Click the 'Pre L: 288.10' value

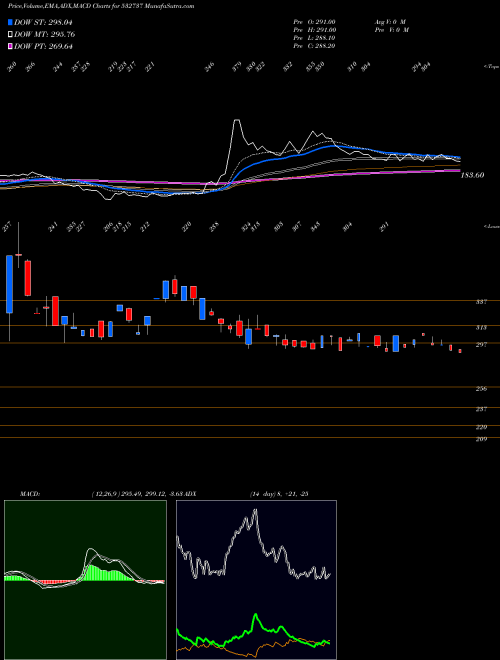[314, 37]
